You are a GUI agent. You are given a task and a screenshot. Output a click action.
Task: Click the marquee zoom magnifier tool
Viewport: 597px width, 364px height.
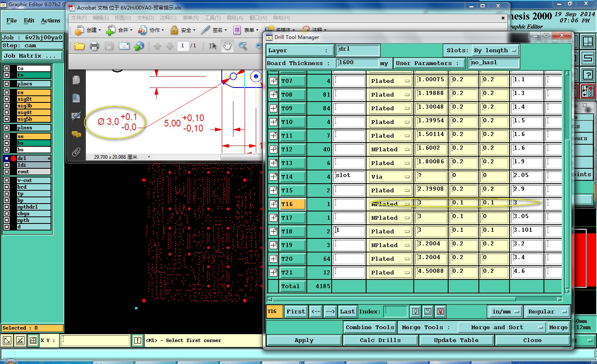(x=243, y=46)
